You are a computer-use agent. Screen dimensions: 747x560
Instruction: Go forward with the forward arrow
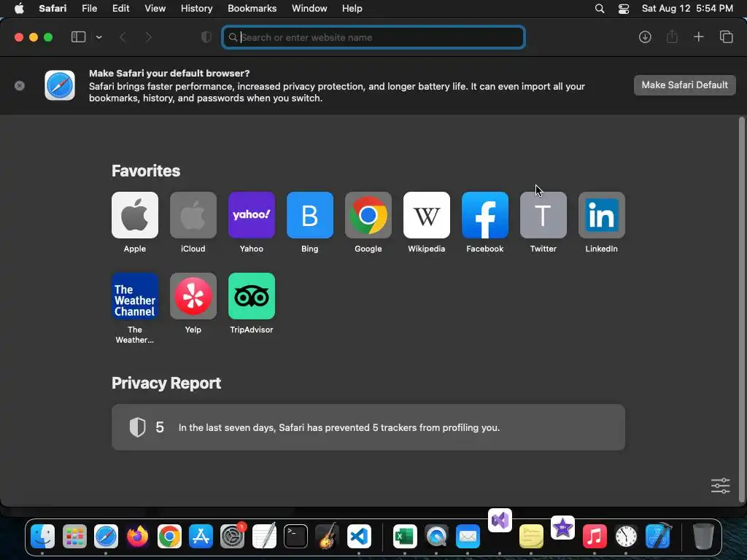[148, 37]
